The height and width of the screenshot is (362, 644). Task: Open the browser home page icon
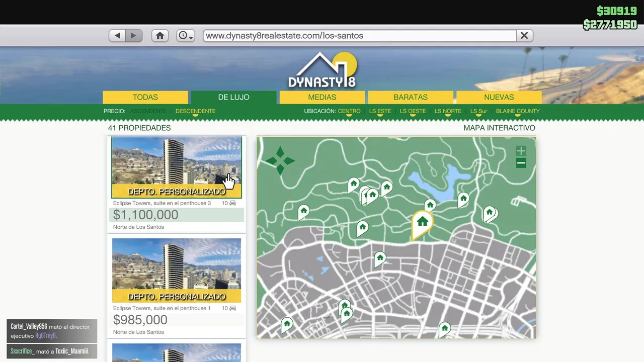click(x=160, y=36)
